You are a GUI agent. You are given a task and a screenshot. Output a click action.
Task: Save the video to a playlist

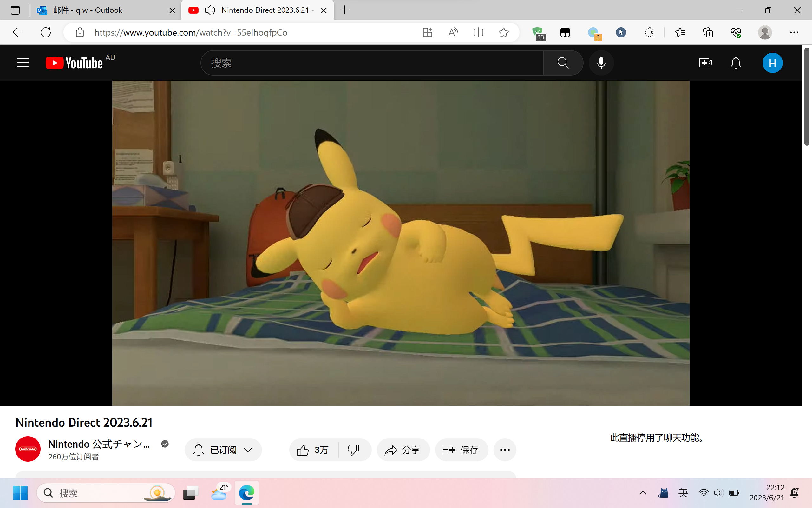point(462,450)
